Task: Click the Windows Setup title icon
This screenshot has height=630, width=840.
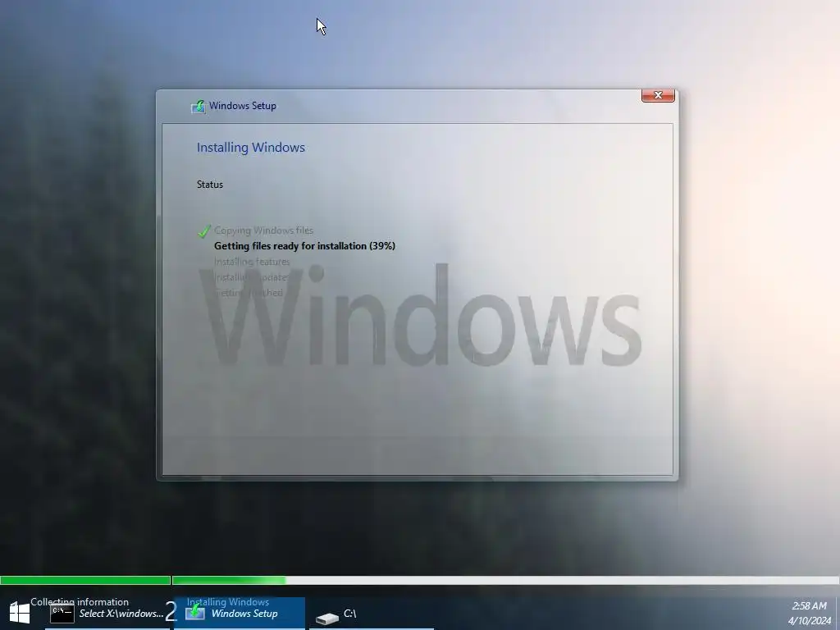Action: point(198,106)
